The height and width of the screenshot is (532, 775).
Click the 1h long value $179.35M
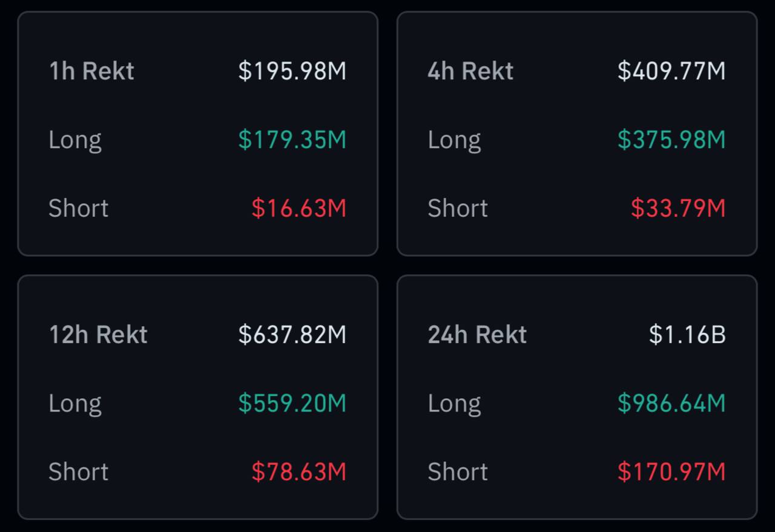tap(292, 140)
